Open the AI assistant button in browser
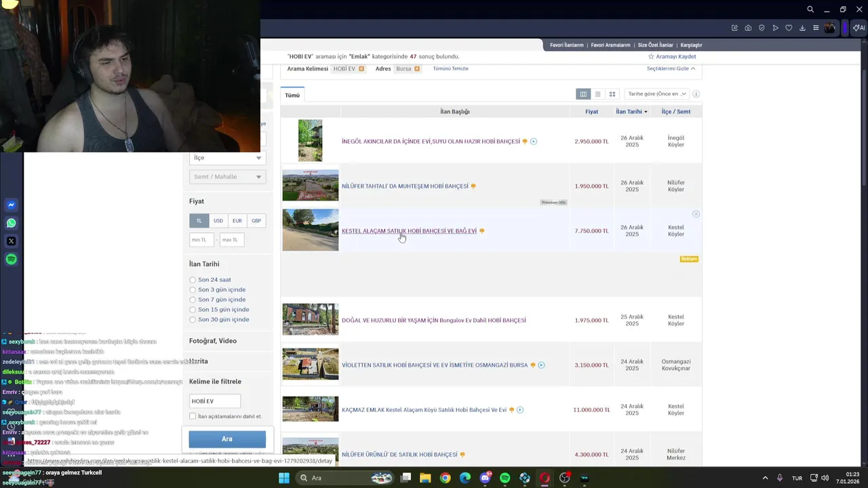This screenshot has width=868, height=488. pos(859,28)
